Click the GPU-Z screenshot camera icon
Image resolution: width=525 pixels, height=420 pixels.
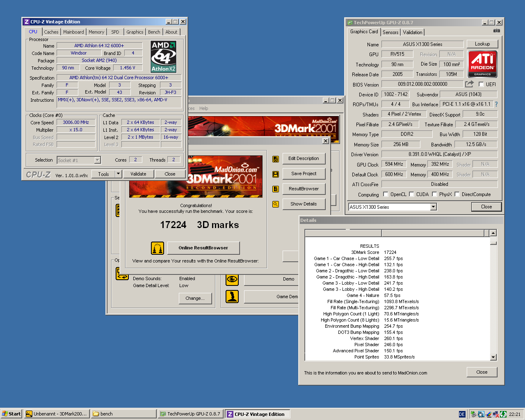pyautogui.click(x=496, y=31)
